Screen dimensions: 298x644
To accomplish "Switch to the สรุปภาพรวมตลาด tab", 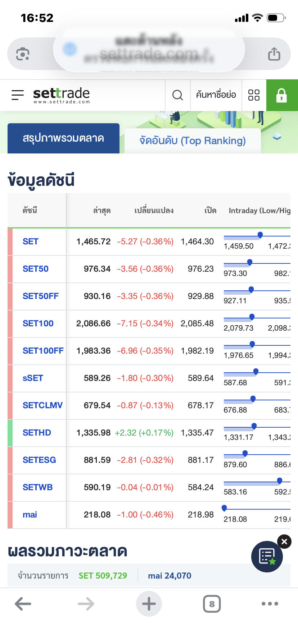I will 63,138.
